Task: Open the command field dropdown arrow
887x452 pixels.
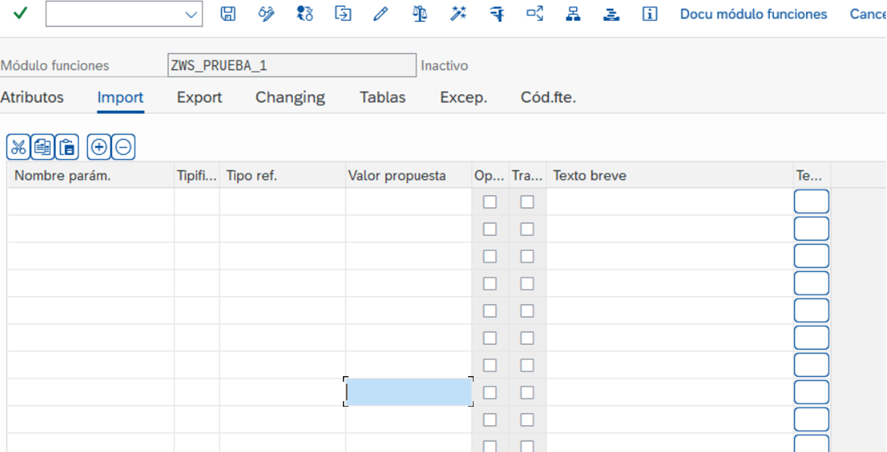Action: pos(191,14)
